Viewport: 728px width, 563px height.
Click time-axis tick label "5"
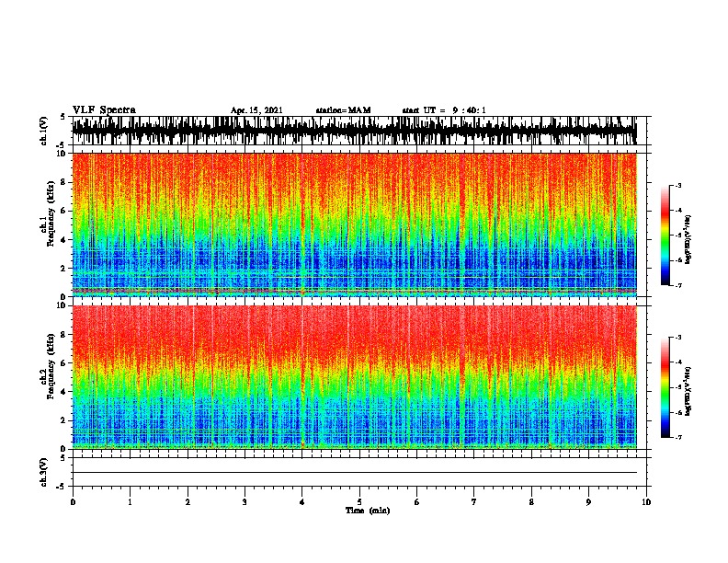tap(359, 502)
